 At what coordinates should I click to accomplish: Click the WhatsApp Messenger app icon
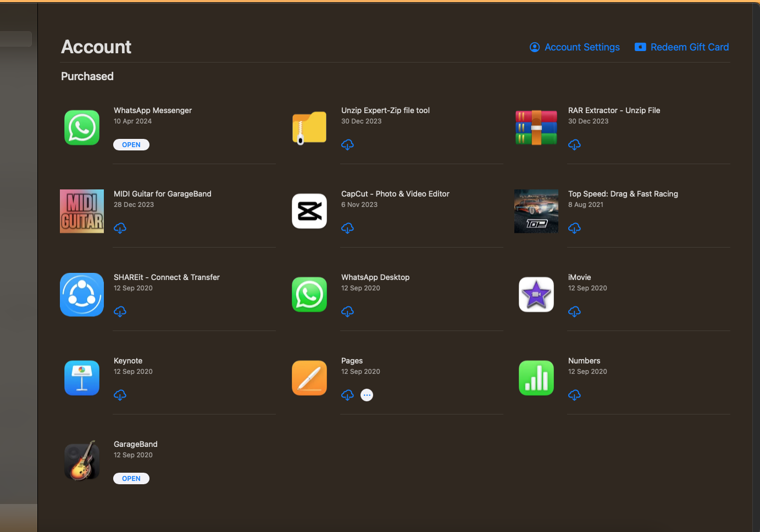(x=82, y=128)
